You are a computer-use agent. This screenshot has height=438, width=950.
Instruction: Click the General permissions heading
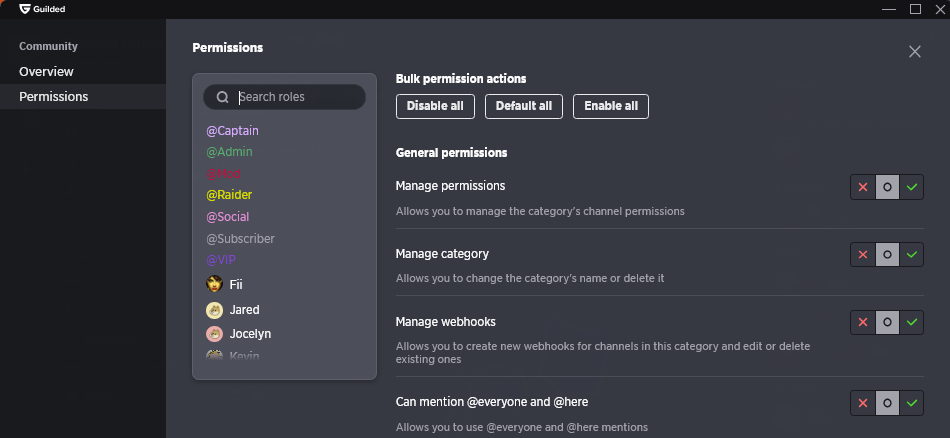click(451, 153)
